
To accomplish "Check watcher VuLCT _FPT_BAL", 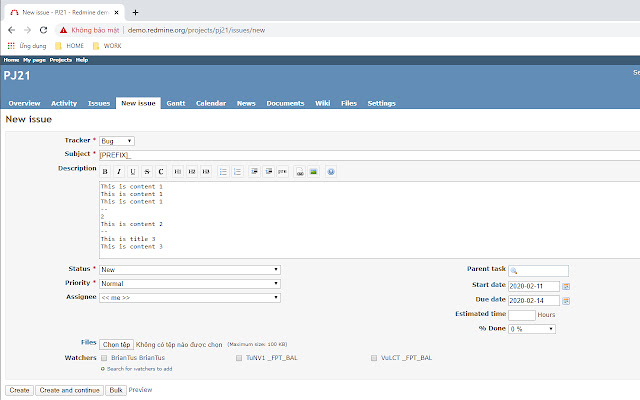I will click(373, 358).
